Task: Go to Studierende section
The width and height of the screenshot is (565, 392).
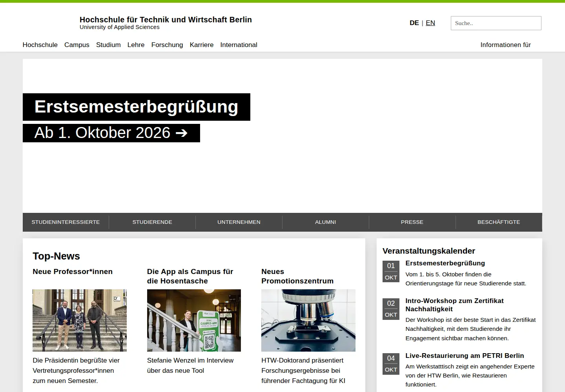Action: (152, 222)
